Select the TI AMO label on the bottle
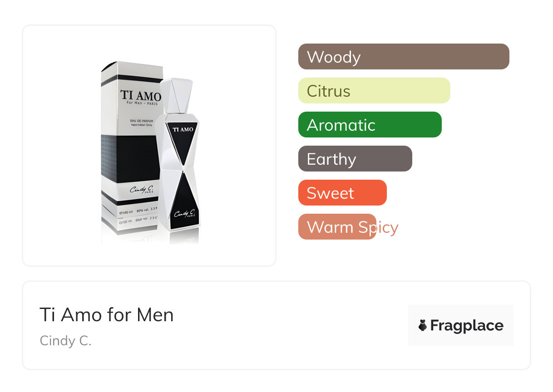 pyautogui.click(x=183, y=129)
